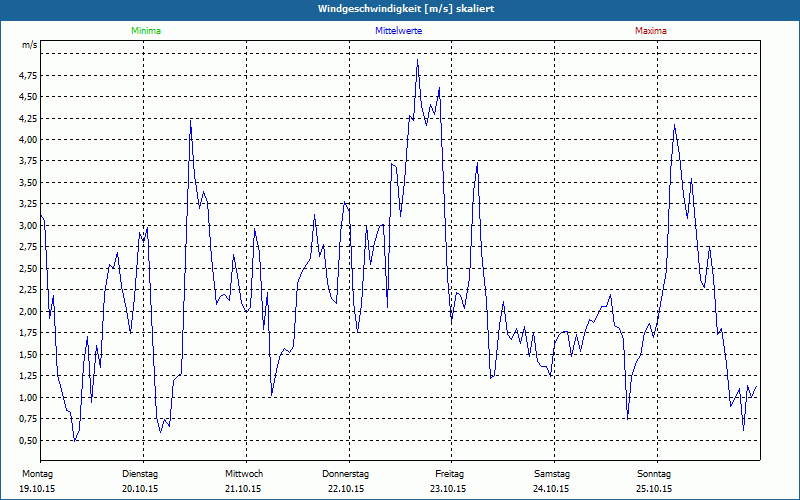Click the date 24.10.15
800x500 pixels.
point(551,489)
